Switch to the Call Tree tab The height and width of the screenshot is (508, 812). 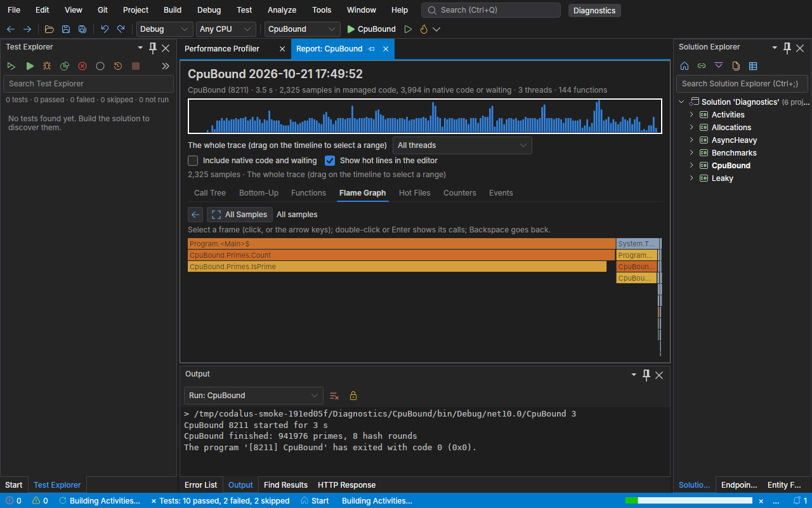pyautogui.click(x=210, y=193)
